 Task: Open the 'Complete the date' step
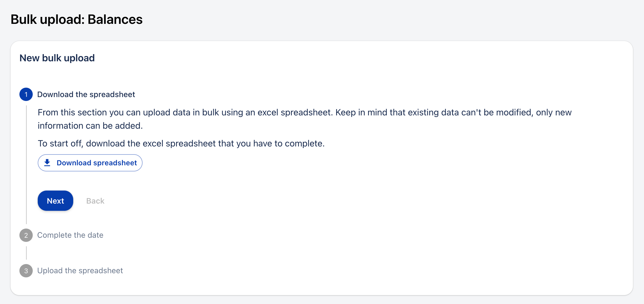(70, 235)
